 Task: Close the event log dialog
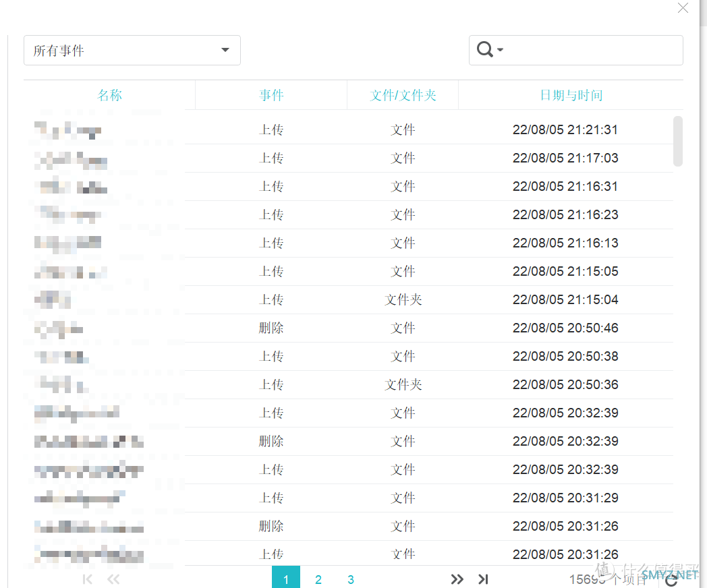tap(683, 8)
